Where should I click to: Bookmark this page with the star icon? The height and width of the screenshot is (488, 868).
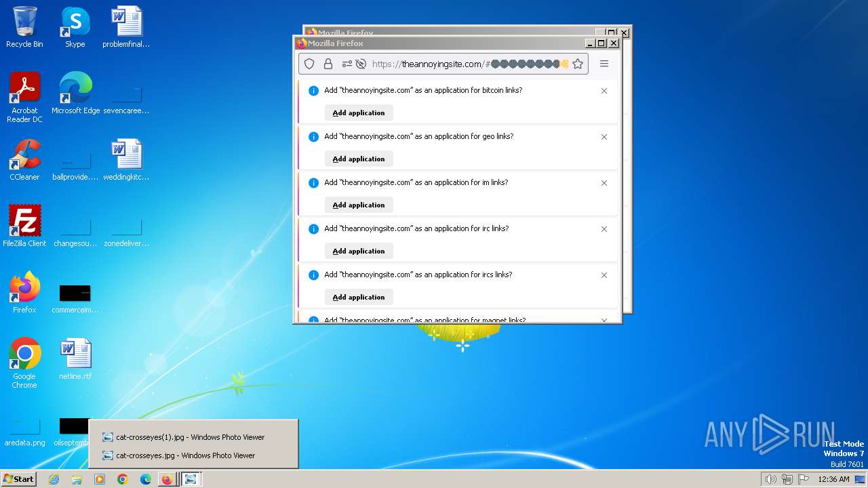(x=578, y=64)
